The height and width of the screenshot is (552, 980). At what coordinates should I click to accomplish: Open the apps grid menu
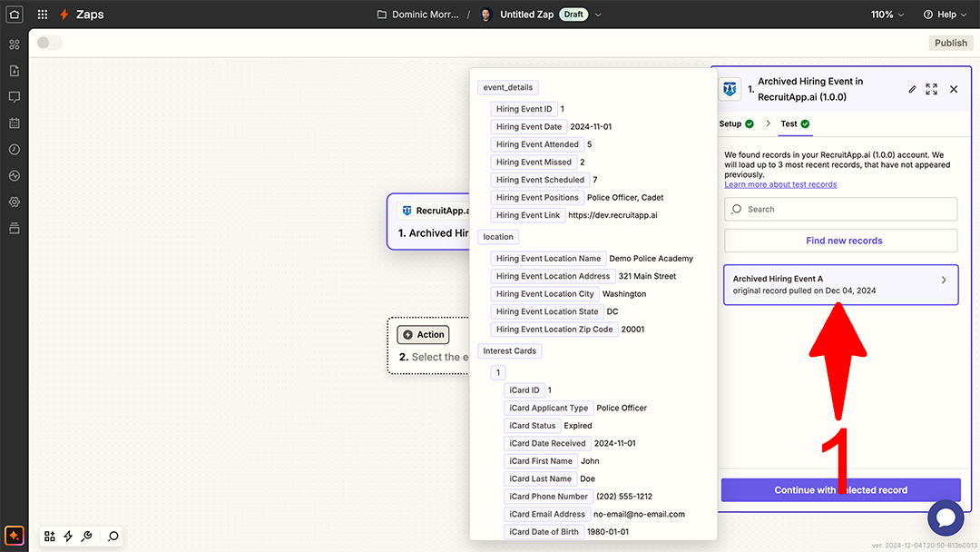(43, 15)
